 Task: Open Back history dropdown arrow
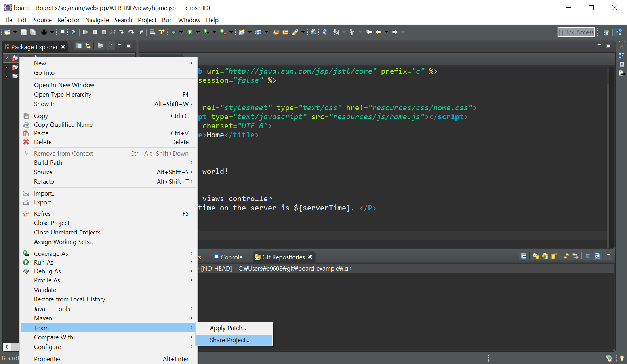point(386,32)
